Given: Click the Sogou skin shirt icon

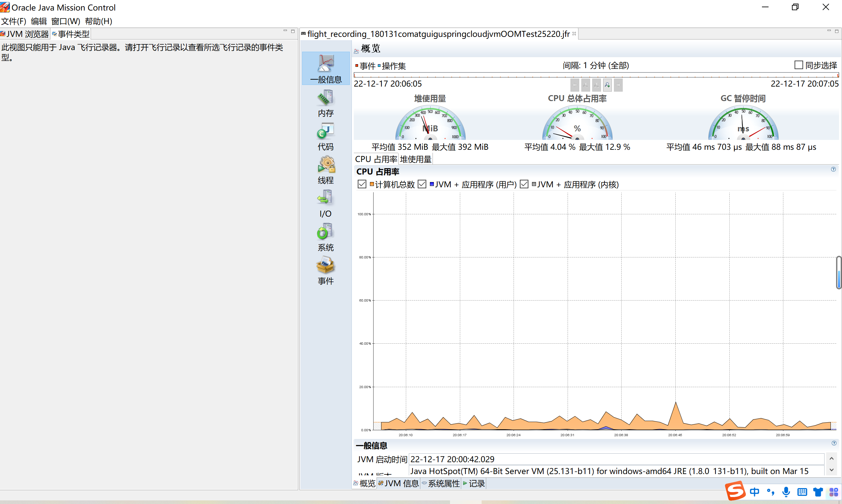Looking at the screenshot, I should tap(818, 492).
